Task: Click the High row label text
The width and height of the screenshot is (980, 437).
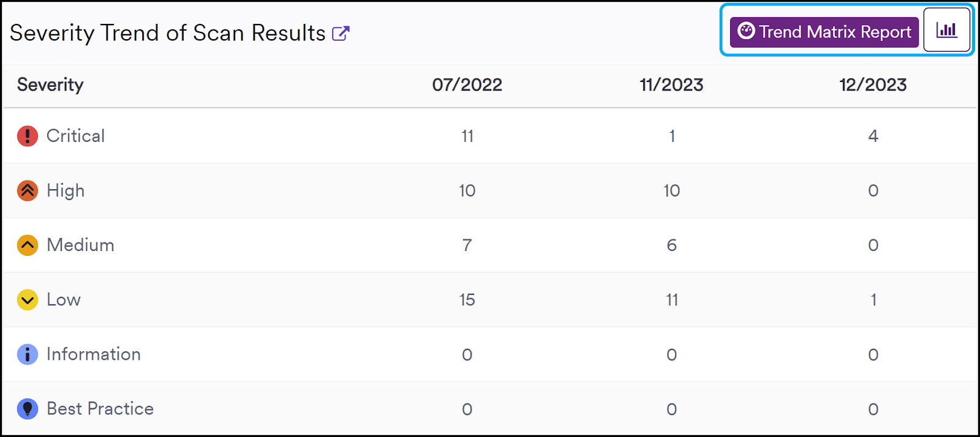Action: (x=66, y=190)
